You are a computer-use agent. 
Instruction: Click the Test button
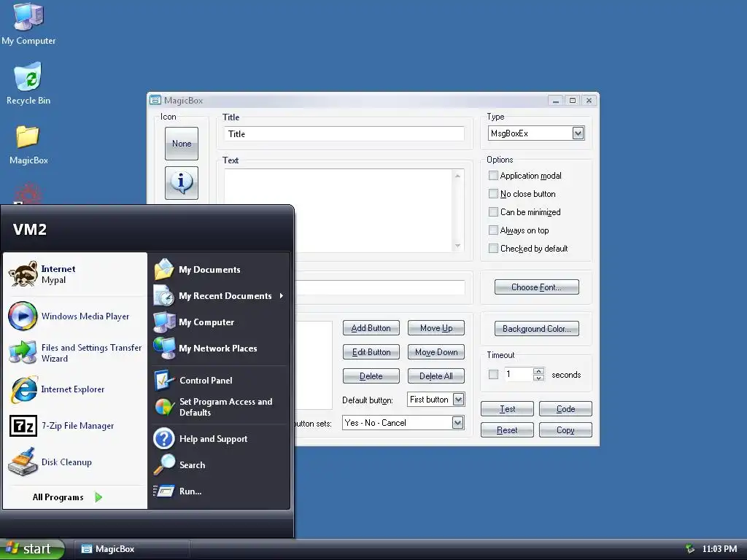pyautogui.click(x=508, y=409)
